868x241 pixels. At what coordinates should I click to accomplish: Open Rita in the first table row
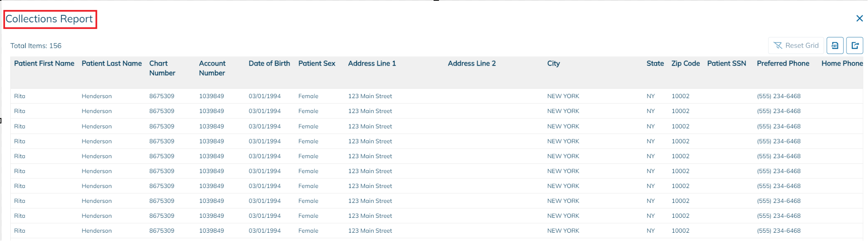tap(19, 96)
